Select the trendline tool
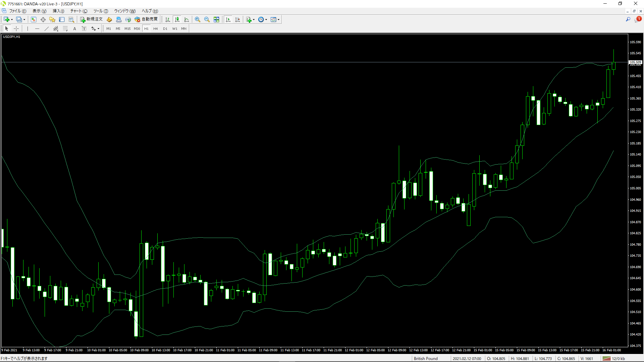644x362 pixels. tap(46, 28)
